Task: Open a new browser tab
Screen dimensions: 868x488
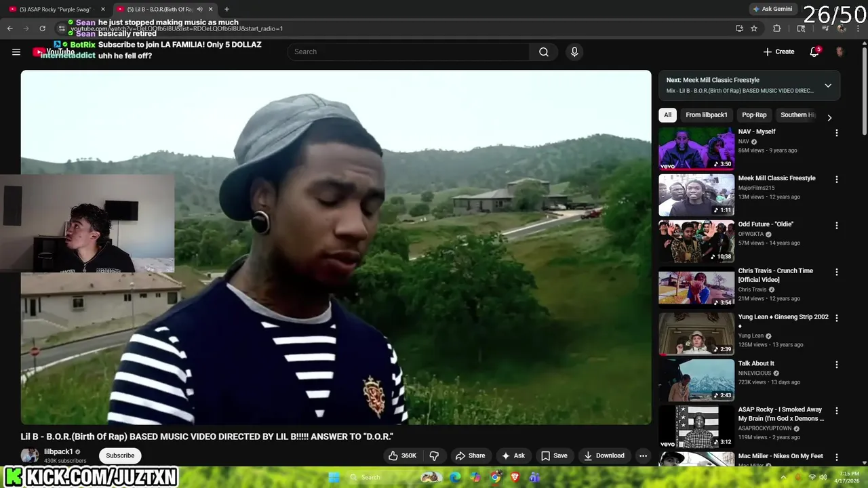Action: click(x=226, y=9)
